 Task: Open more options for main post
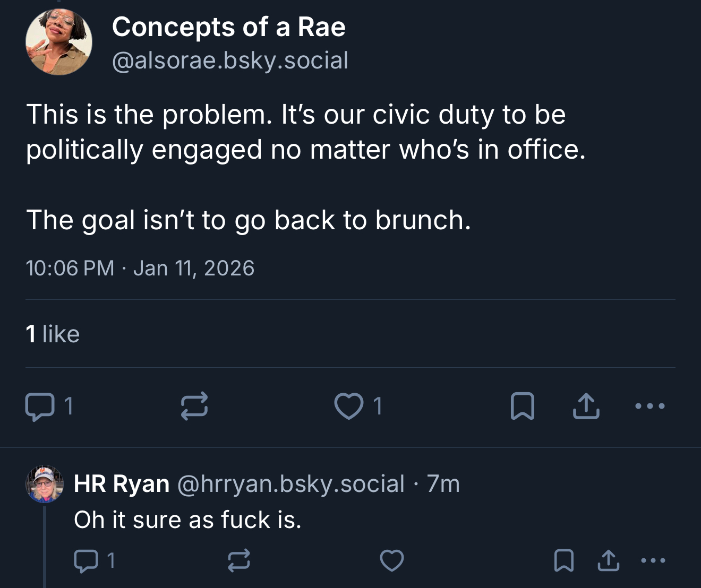[650, 407]
